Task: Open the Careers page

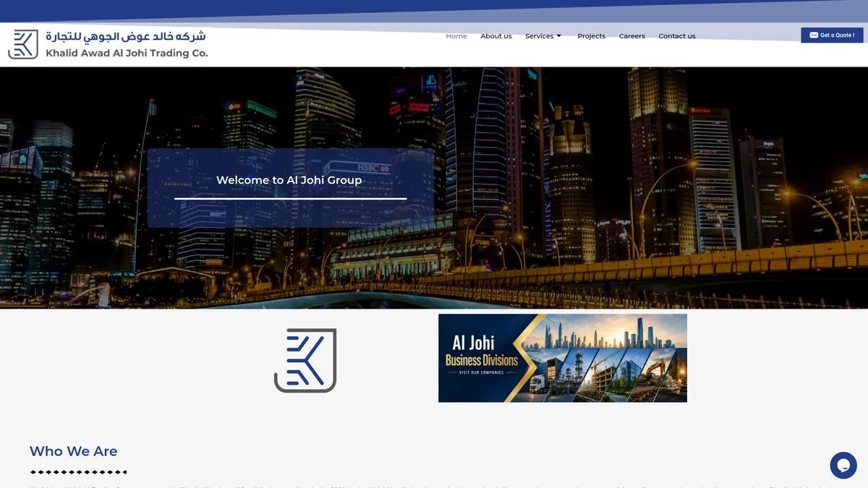Action: click(x=632, y=36)
